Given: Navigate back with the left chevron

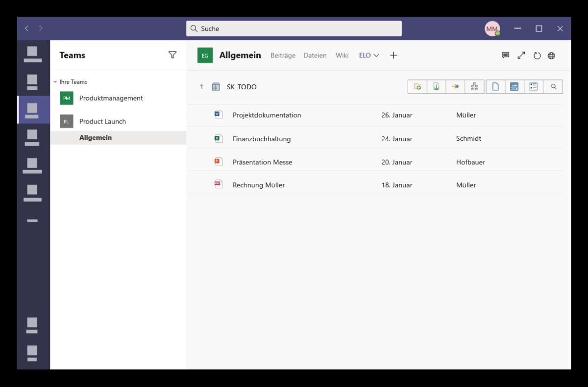Looking at the screenshot, I should pos(27,28).
